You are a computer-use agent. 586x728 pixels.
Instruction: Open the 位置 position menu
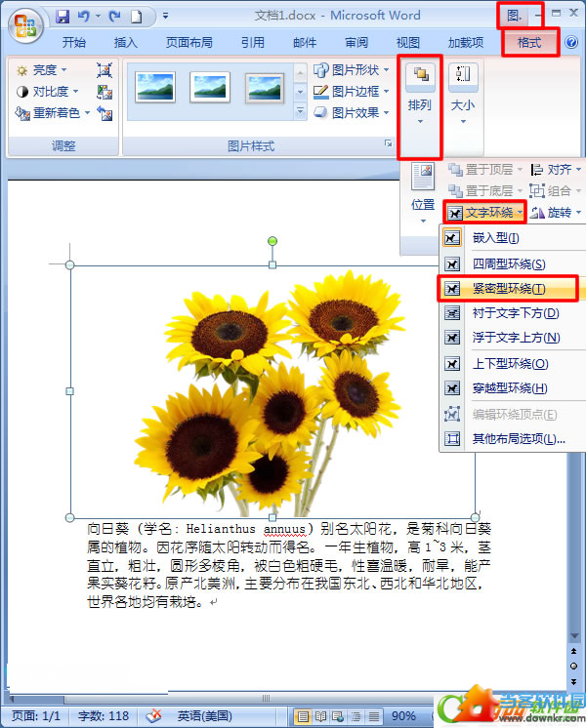point(423,193)
